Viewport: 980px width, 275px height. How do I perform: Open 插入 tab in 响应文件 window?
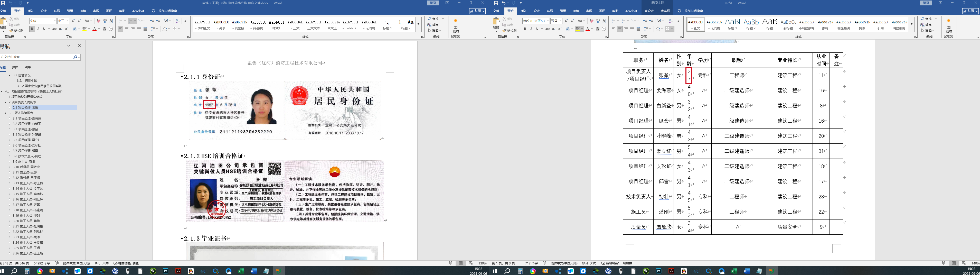[x=31, y=11]
